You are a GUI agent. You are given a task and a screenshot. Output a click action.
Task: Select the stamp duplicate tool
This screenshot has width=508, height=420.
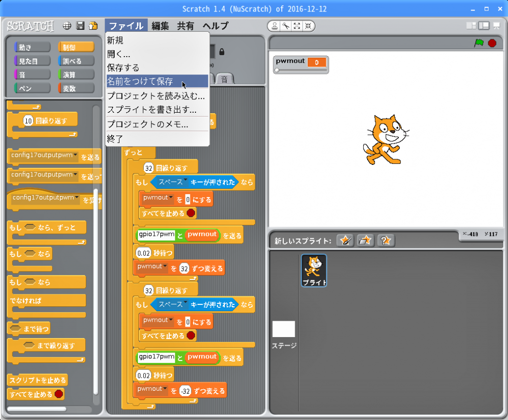point(274,26)
